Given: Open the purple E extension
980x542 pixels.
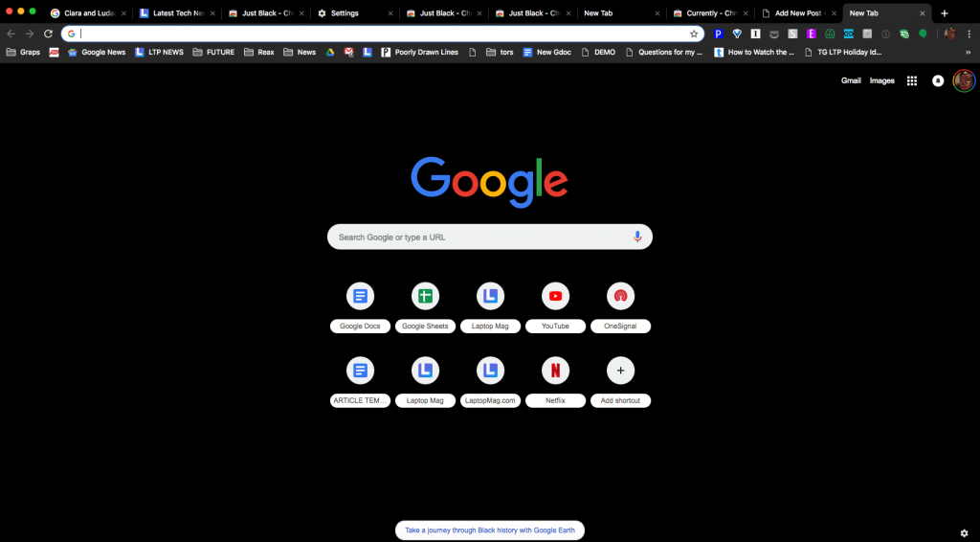Looking at the screenshot, I should pyautogui.click(x=812, y=34).
